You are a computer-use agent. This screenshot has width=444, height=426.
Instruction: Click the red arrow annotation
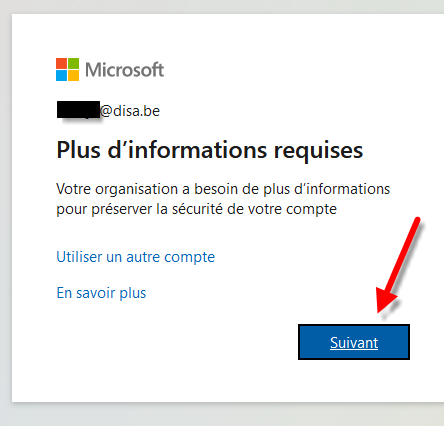(x=398, y=264)
